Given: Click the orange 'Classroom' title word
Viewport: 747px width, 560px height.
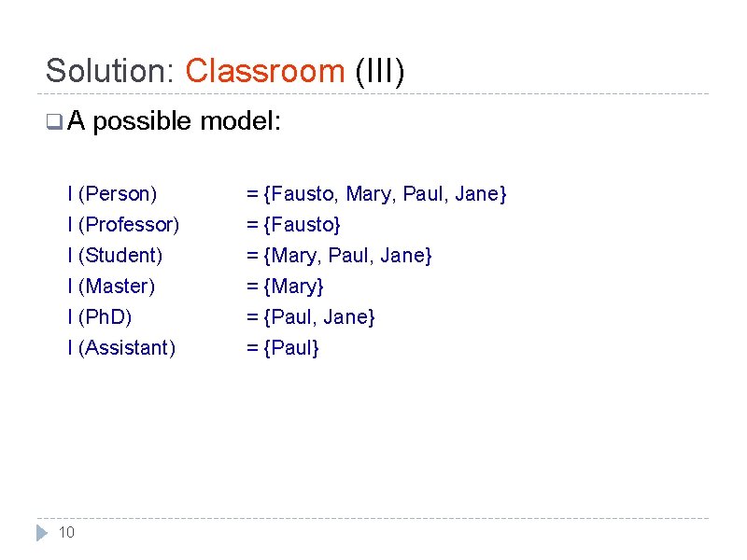Looking at the screenshot, I should [265, 71].
